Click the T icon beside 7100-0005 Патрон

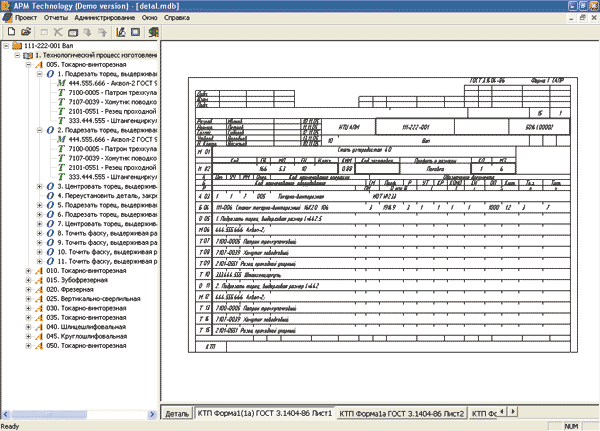62,93
